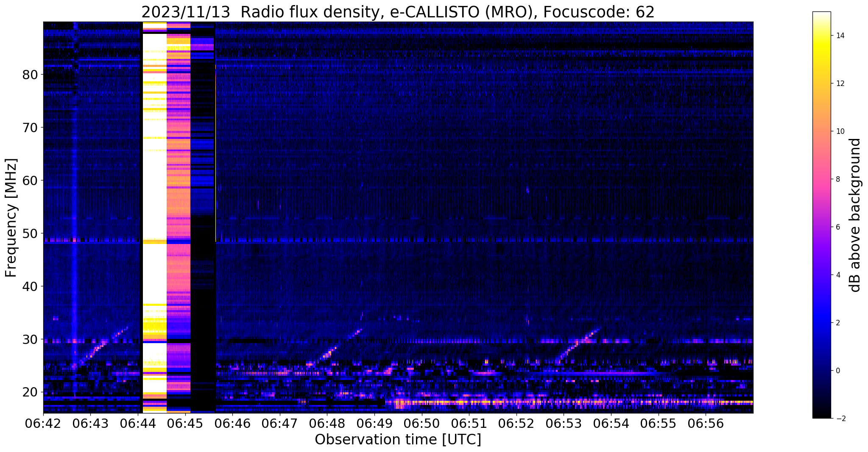Click the 70 MHz frequency tick label
868x452 pixels.
pos(30,128)
